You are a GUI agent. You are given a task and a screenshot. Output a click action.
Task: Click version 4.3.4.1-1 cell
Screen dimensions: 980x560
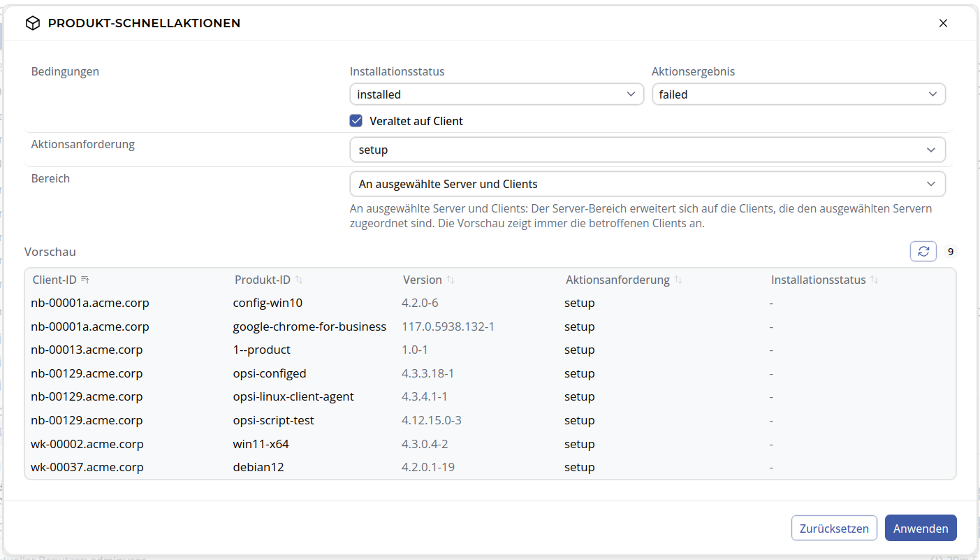click(425, 396)
